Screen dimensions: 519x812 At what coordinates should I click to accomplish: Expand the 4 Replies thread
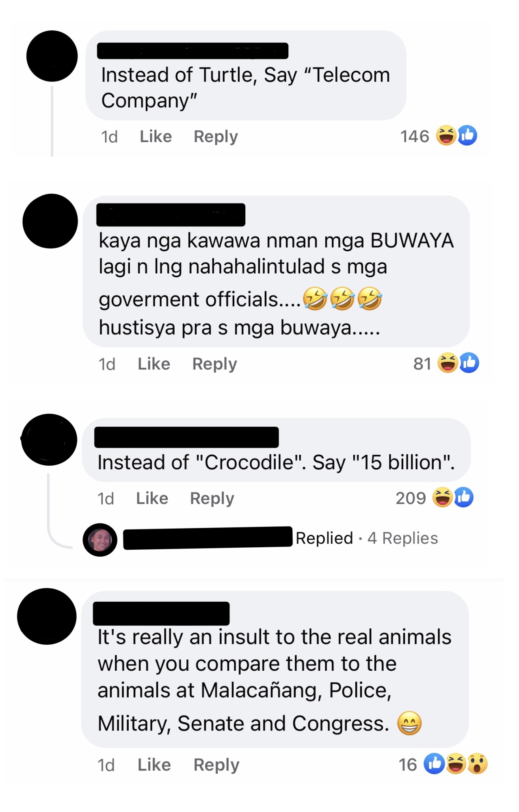[x=402, y=538]
